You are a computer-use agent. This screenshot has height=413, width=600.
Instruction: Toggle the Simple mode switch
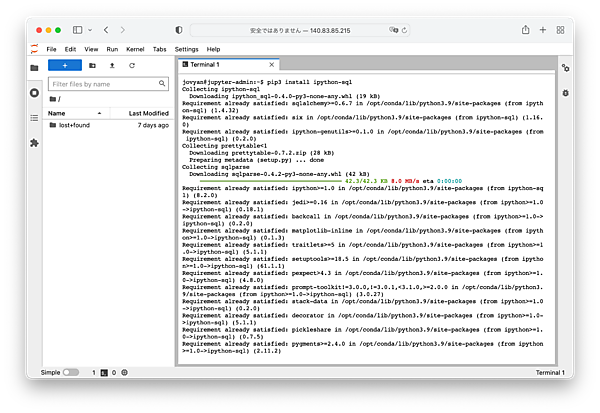[71, 372]
